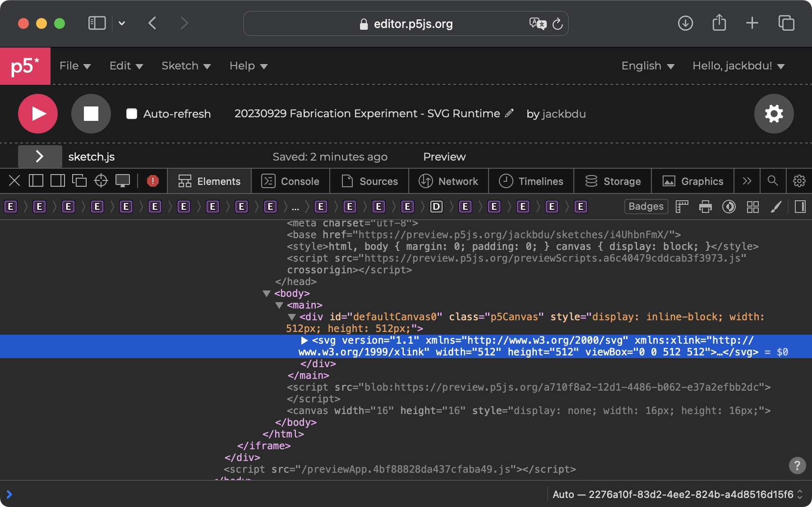Switch to the Console tab
812x507 pixels.
tap(291, 181)
